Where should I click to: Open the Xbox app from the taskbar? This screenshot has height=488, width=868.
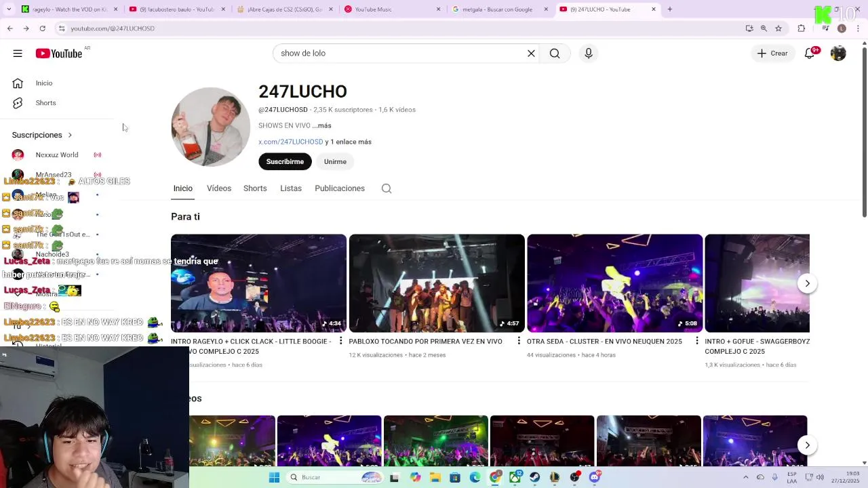pyautogui.click(x=515, y=477)
